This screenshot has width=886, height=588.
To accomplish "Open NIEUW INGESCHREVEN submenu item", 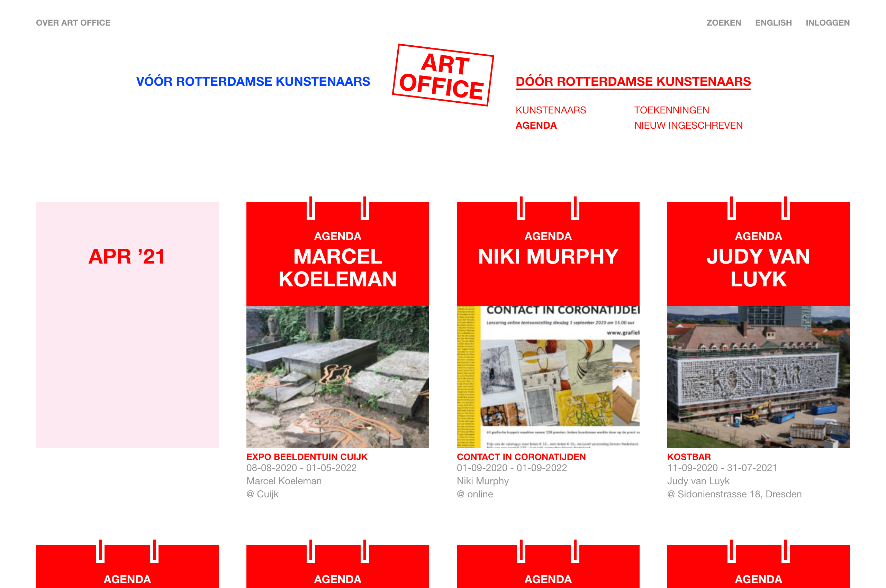I will (x=688, y=126).
